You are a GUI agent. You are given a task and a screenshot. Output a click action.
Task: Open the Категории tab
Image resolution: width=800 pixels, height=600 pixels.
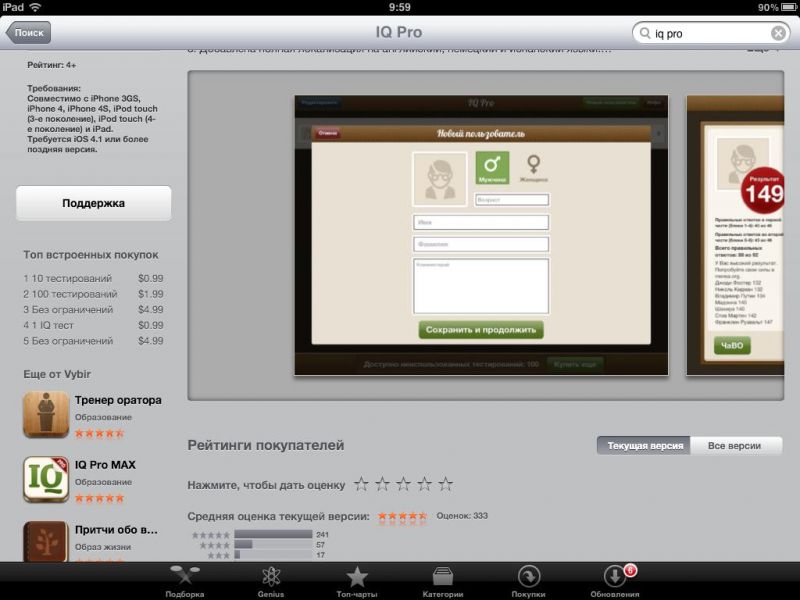pyautogui.click(x=442, y=580)
